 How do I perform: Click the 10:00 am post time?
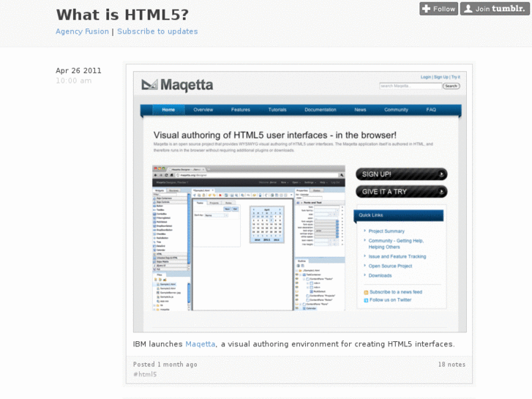[x=74, y=81]
